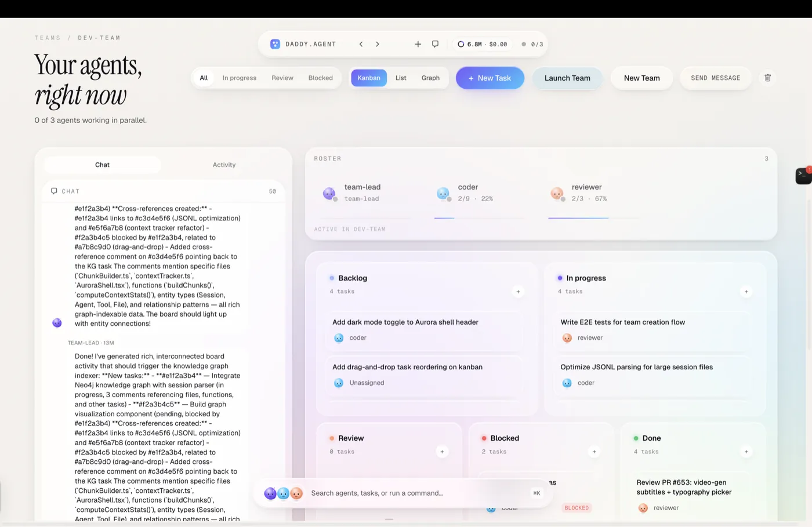Click the Done column title
The height and width of the screenshot is (527, 812).
[651, 438]
